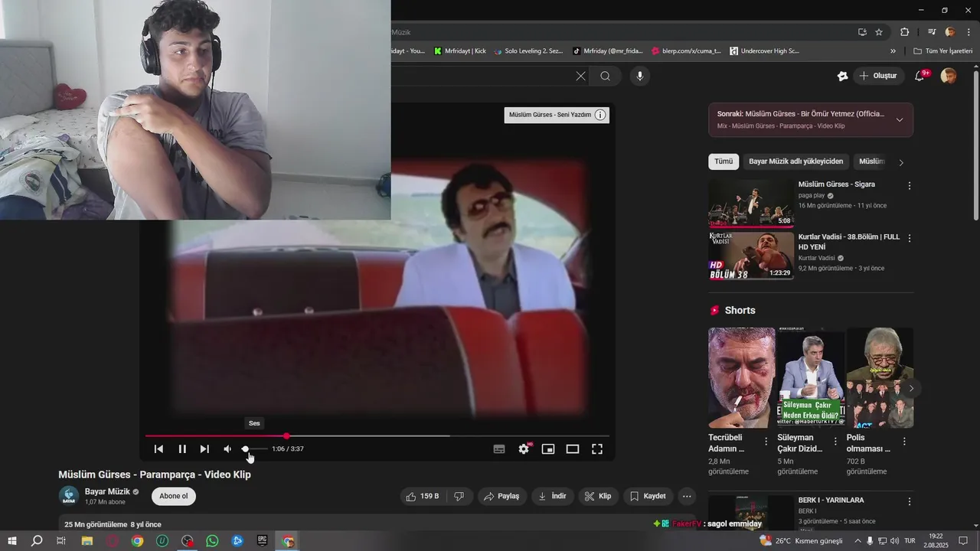Screen dimensions: 980x551
Task: Click the Paylaş share button
Action: tap(502, 496)
